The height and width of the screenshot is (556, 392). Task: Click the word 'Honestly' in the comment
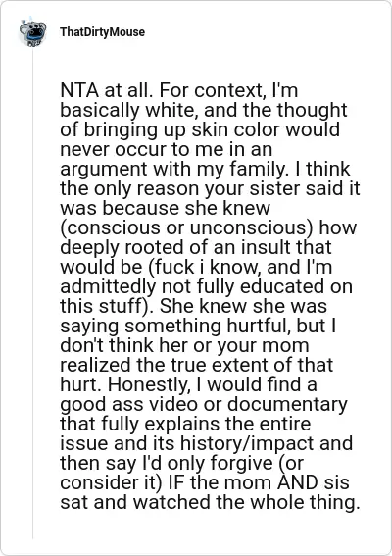147,384
